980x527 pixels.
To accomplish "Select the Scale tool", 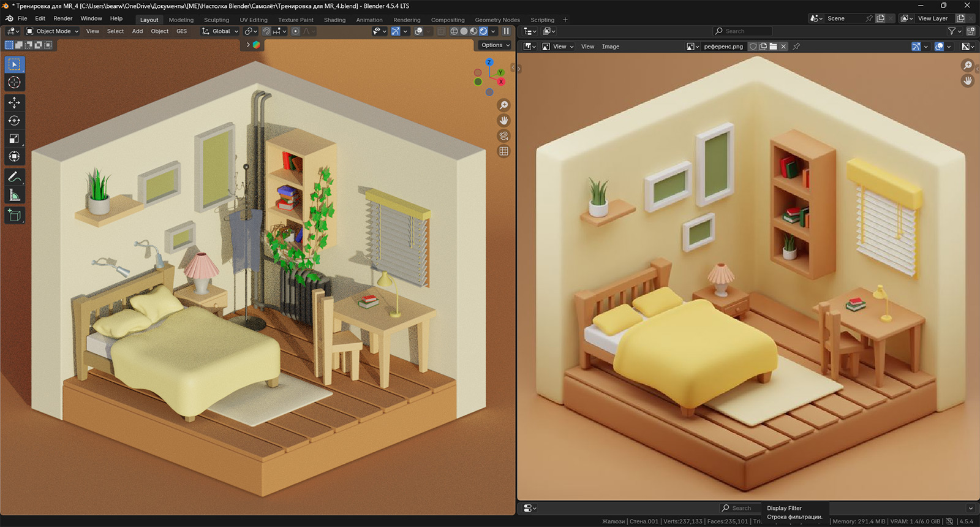I will 14,138.
